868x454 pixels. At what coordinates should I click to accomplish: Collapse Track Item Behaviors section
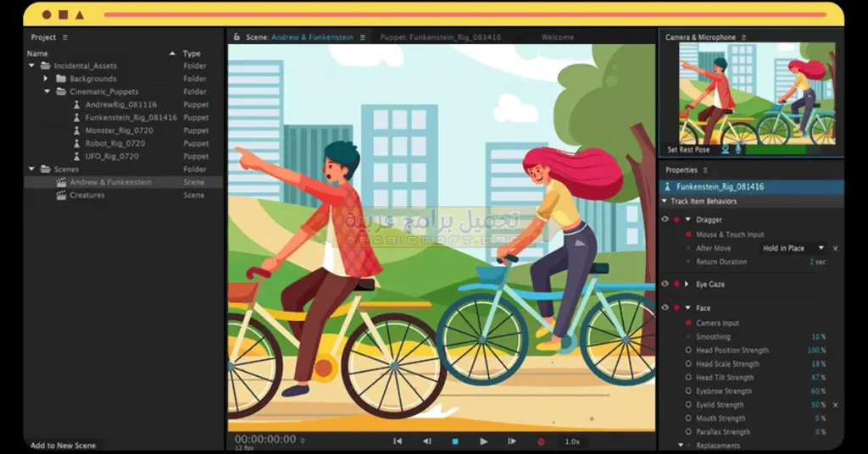click(x=665, y=202)
